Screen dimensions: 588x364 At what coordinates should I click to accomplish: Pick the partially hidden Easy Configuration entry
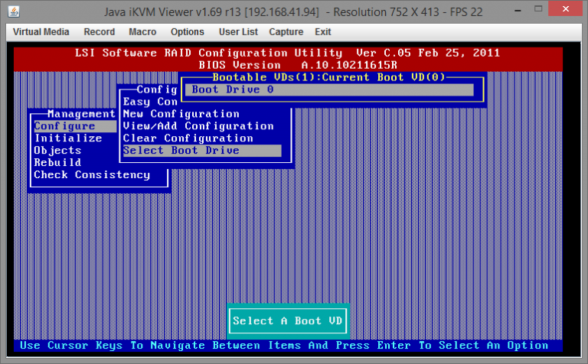tap(150, 102)
